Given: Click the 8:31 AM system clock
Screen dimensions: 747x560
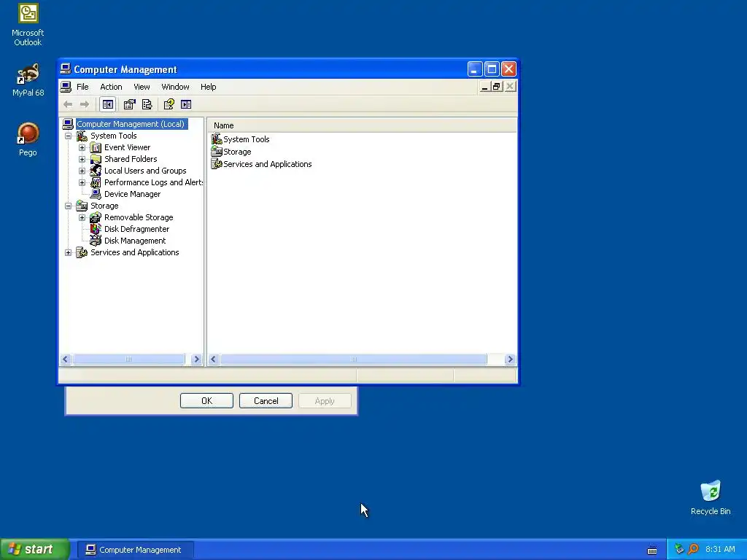Looking at the screenshot, I should point(720,550).
